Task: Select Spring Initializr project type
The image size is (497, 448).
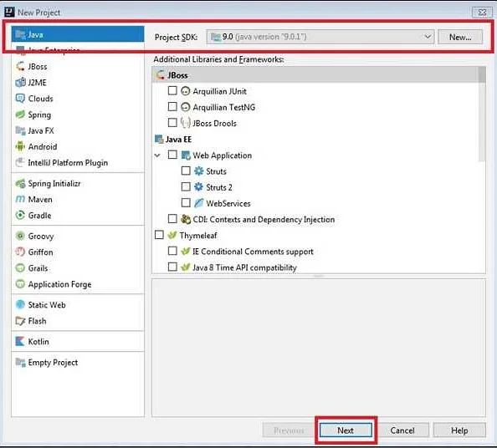Action: click(78, 183)
